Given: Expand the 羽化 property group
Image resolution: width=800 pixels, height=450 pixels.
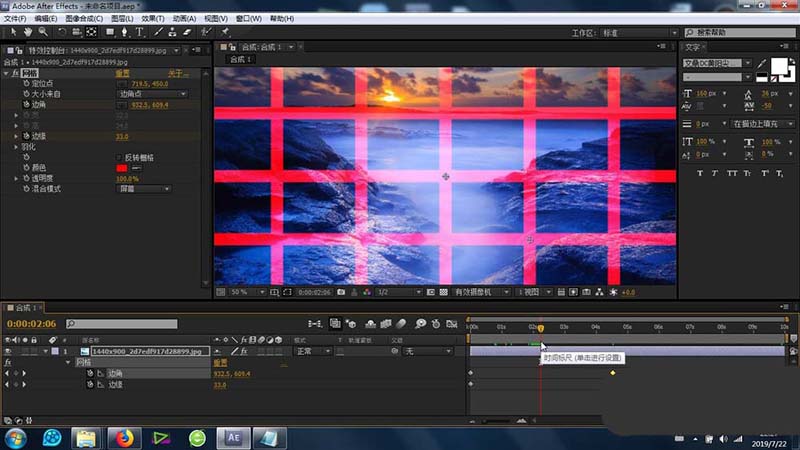Looking at the screenshot, I should click(16, 147).
